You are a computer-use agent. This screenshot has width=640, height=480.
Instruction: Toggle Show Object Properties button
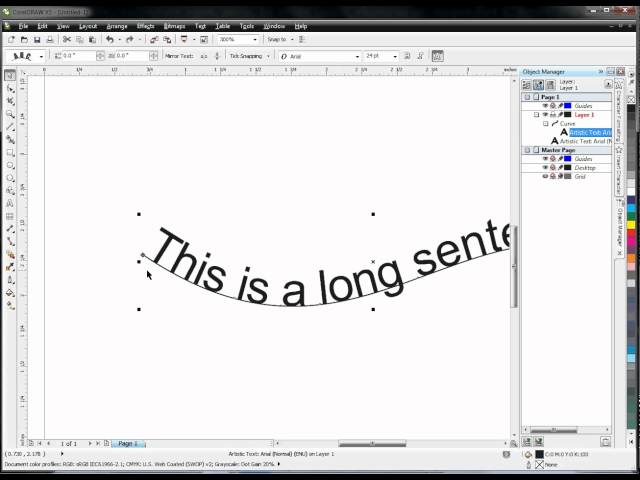(527, 84)
